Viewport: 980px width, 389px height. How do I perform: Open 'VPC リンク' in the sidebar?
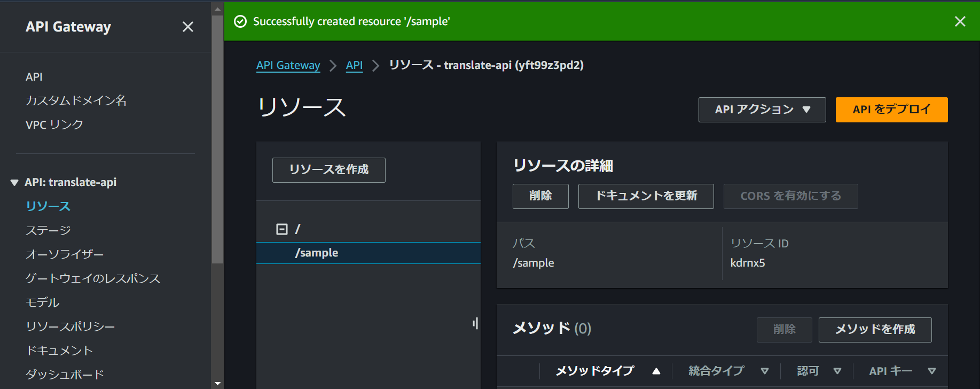coord(54,125)
